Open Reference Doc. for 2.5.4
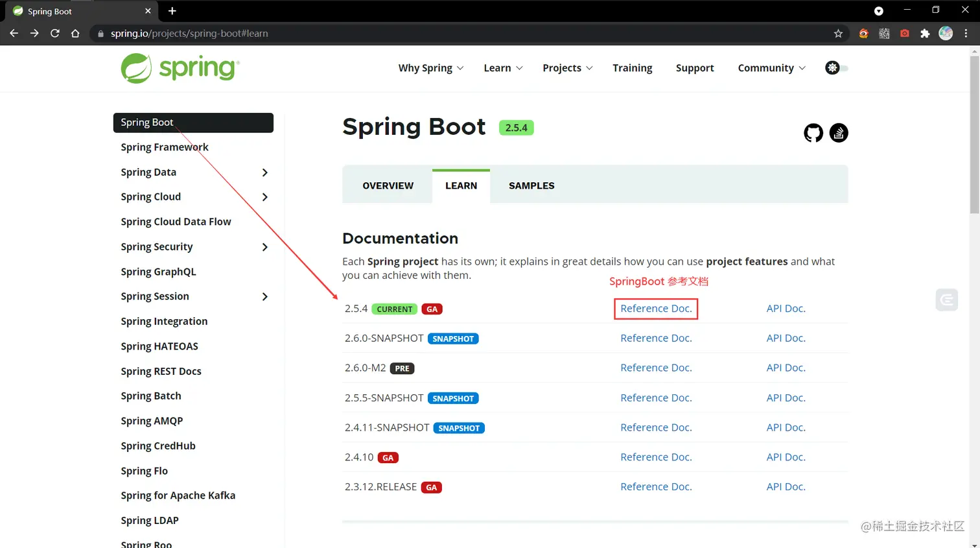Screen dimensions: 980x548 tap(656, 309)
